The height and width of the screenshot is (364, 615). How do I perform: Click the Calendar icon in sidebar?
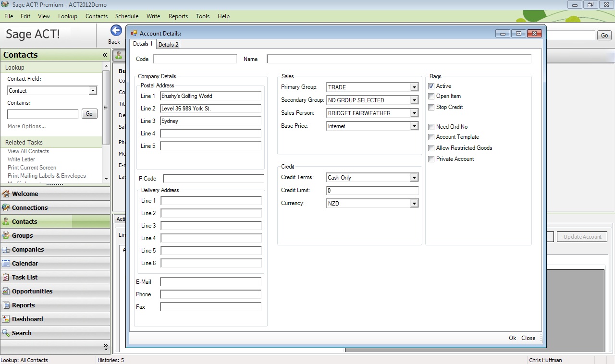(x=6, y=264)
